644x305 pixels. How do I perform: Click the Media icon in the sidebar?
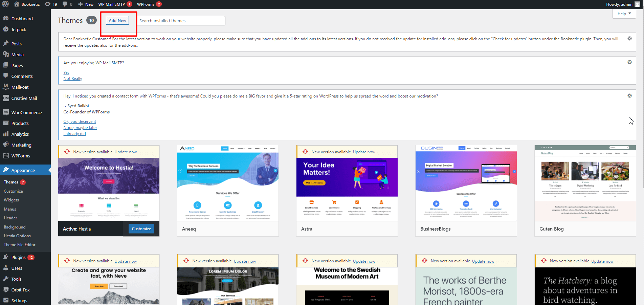(x=6, y=54)
